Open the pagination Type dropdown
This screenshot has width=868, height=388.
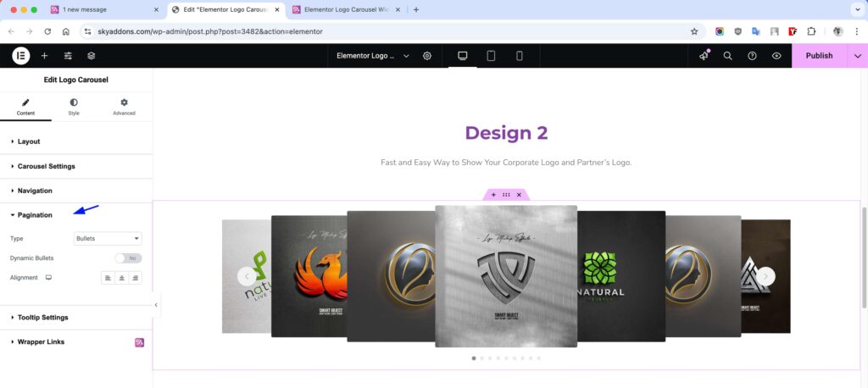coord(108,239)
